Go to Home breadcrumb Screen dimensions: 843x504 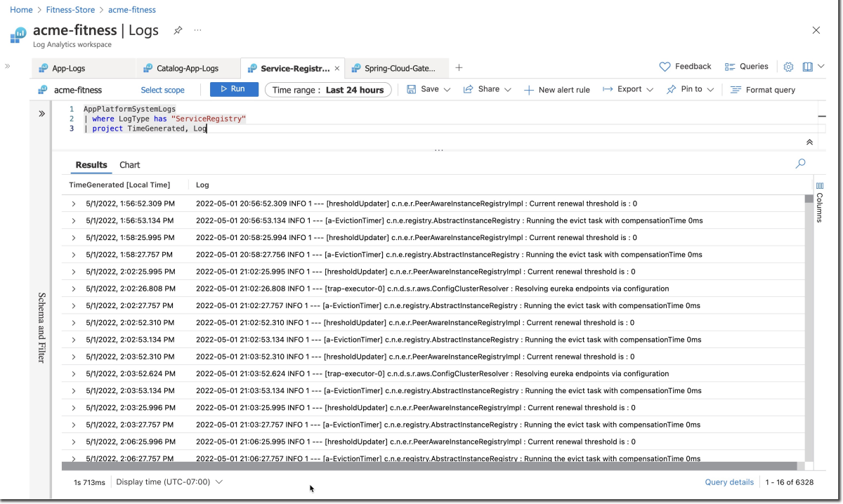21,10
